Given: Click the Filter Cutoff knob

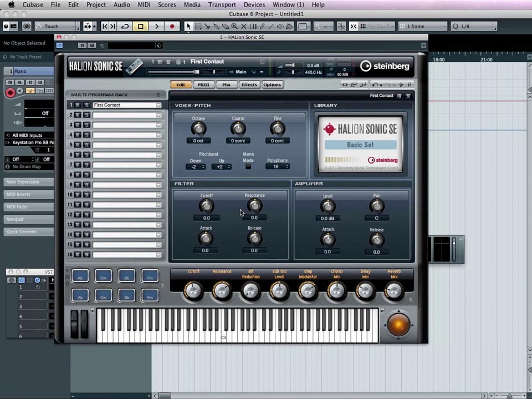Looking at the screenshot, I should pyautogui.click(x=206, y=206).
